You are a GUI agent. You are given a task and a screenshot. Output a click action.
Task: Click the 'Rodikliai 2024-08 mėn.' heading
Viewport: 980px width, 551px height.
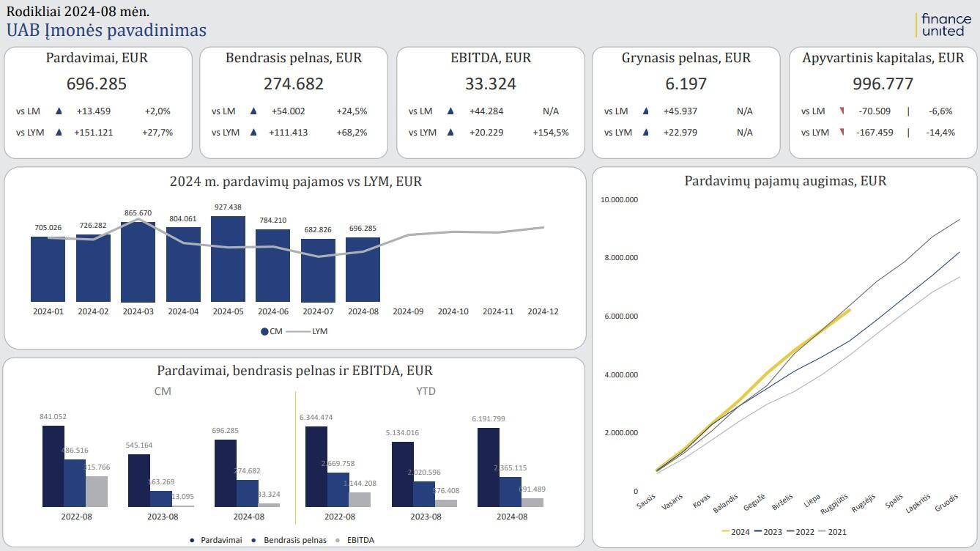pyautogui.click(x=78, y=11)
